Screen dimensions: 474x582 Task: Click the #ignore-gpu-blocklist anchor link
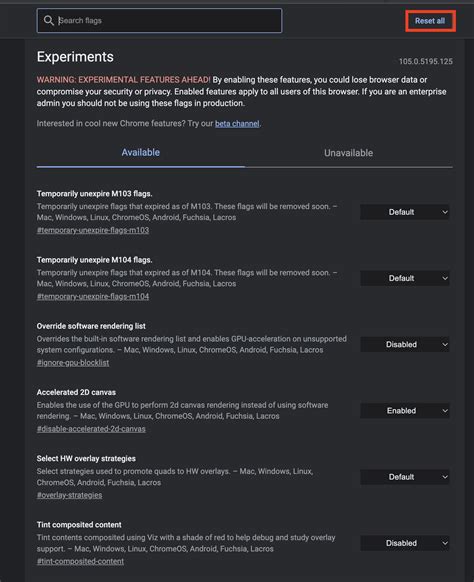(73, 363)
